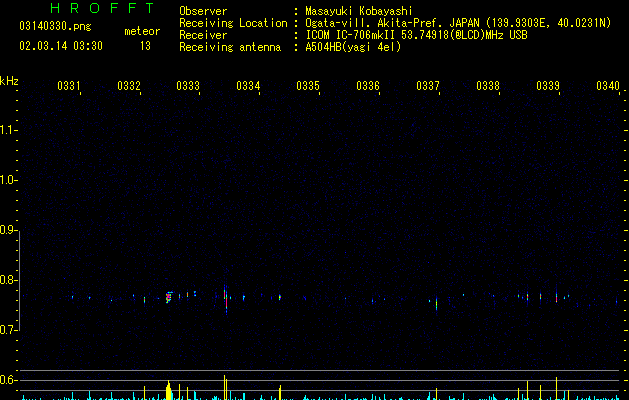629x400 pixels.
Task: Click the 0.8 kHz frequency label
Action: (8, 280)
